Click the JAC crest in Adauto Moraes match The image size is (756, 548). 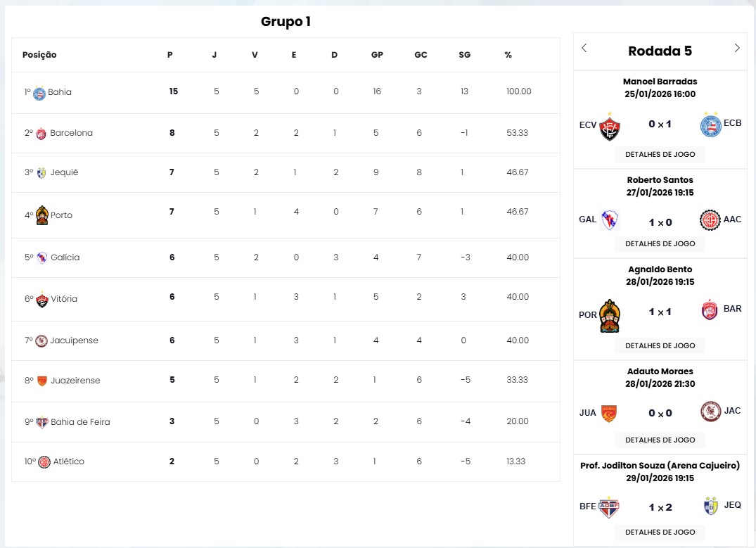[x=711, y=412]
